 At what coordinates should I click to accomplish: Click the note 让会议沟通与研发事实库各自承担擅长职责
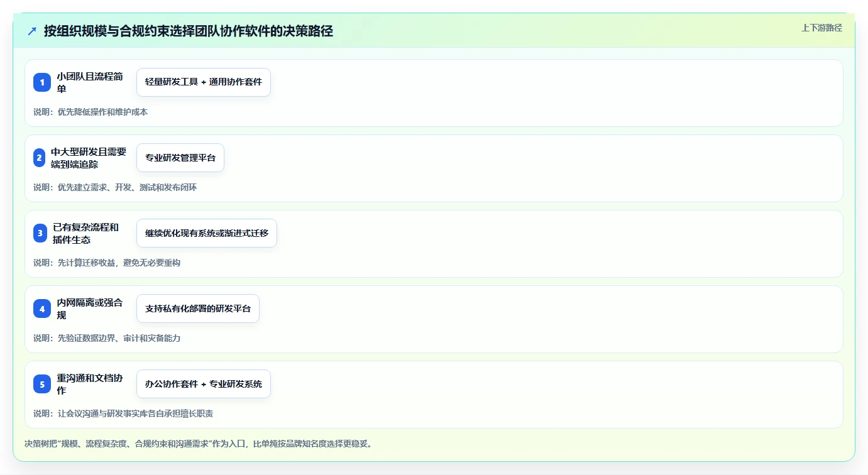click(135, 413)
